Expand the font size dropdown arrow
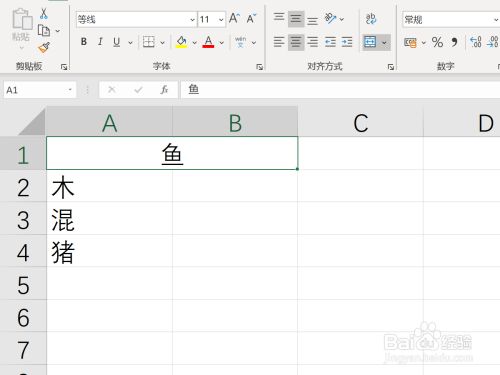Viewport: 500px width, 375px height. [221, 20]
